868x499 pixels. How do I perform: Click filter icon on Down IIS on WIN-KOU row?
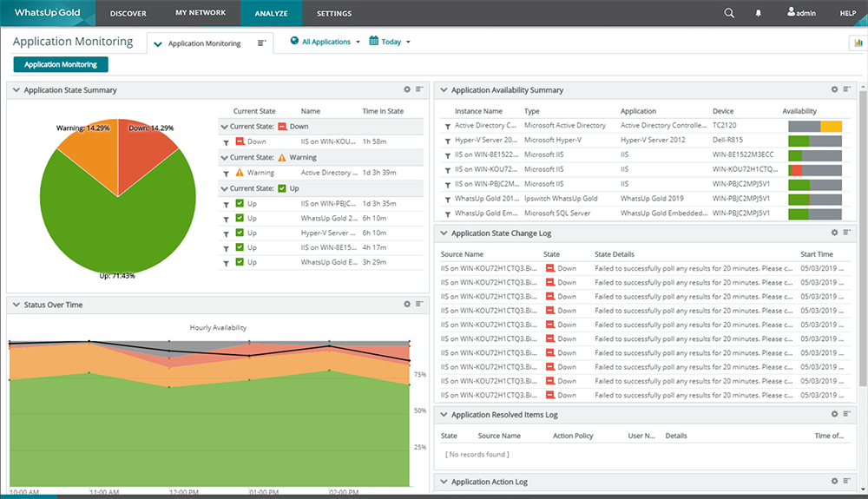click(x=226, y=142)
